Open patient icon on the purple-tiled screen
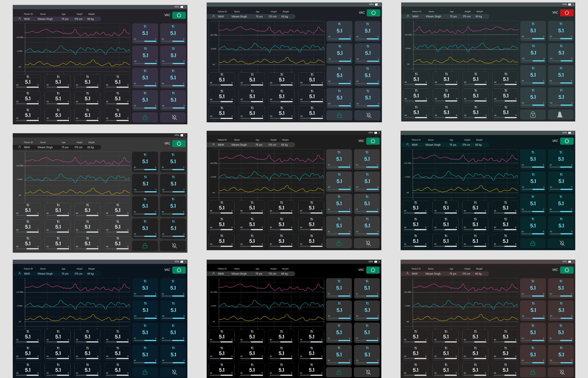 click(x=20, y=19)
